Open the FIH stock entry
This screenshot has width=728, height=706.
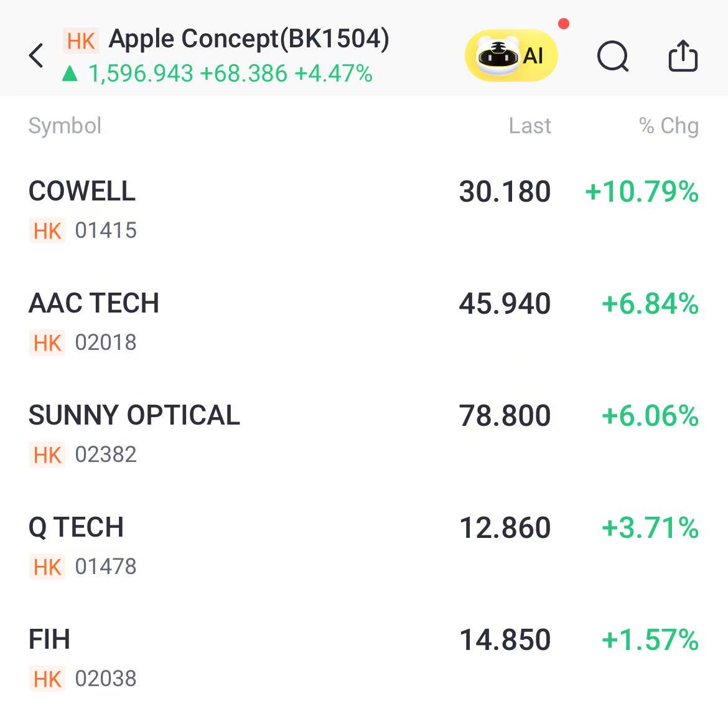point(364,658)
